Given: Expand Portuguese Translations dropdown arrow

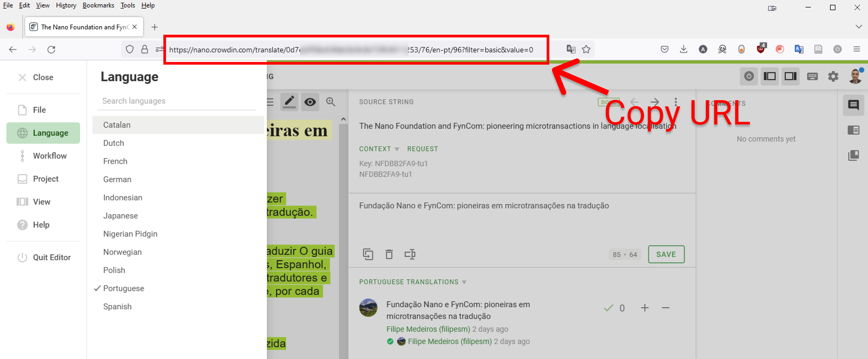Looking at the screenshot, I should [x=464, y=282].
